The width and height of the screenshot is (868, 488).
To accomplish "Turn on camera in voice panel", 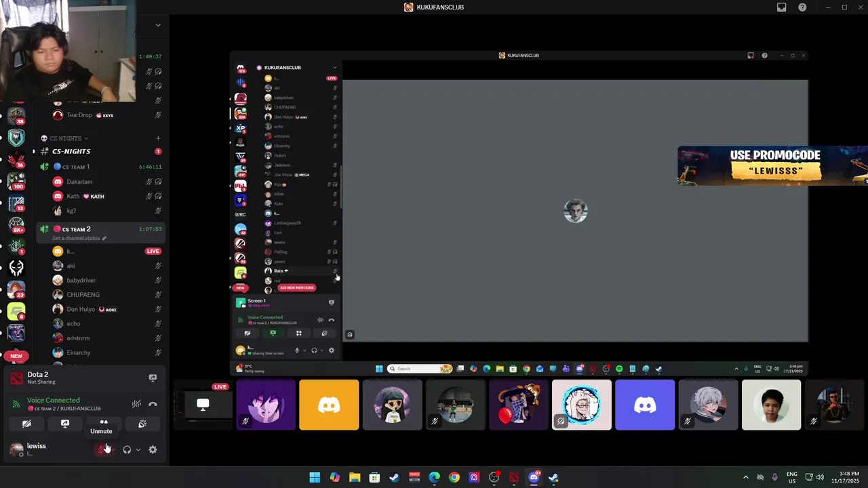I will tap(26, 424).
